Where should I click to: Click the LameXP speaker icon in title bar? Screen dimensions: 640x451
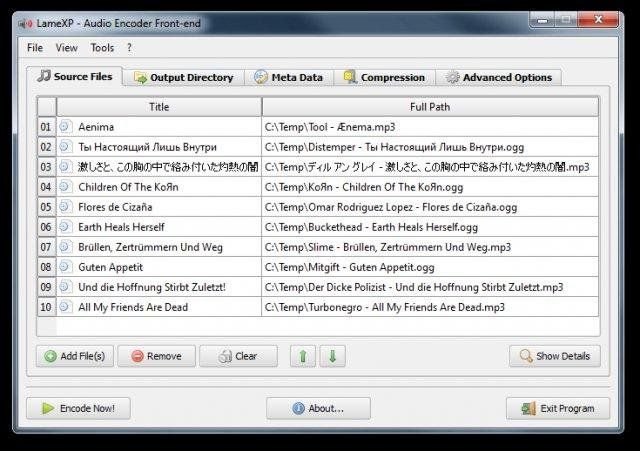click(x=25, y=24)
